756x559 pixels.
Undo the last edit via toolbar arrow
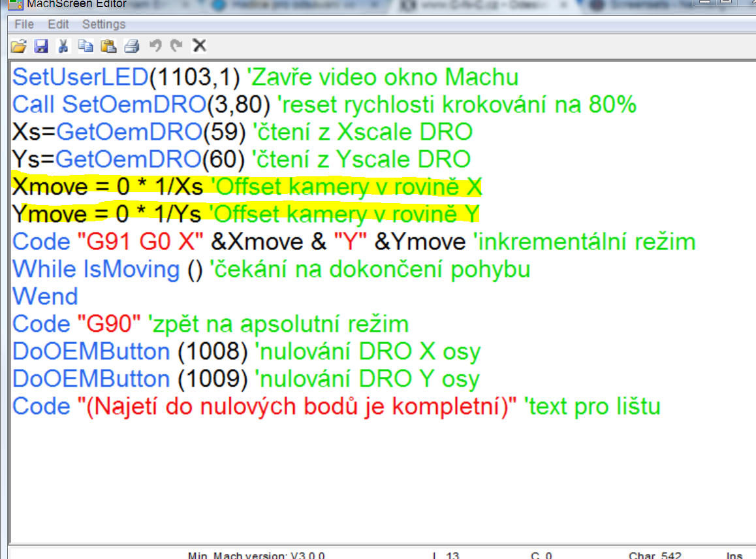pos(155,46)
